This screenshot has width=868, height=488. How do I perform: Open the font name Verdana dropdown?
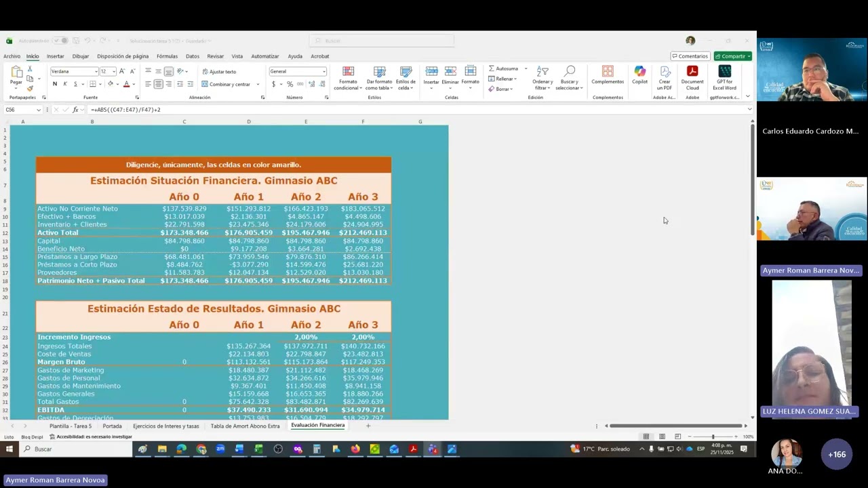(96, 71)
